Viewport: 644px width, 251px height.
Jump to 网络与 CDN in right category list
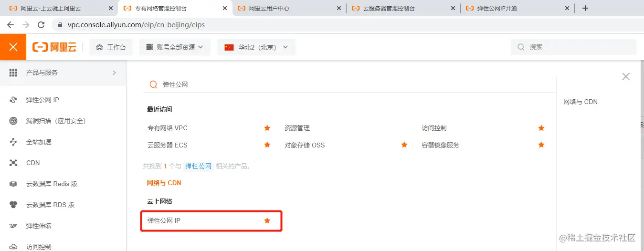click(581, 102)
